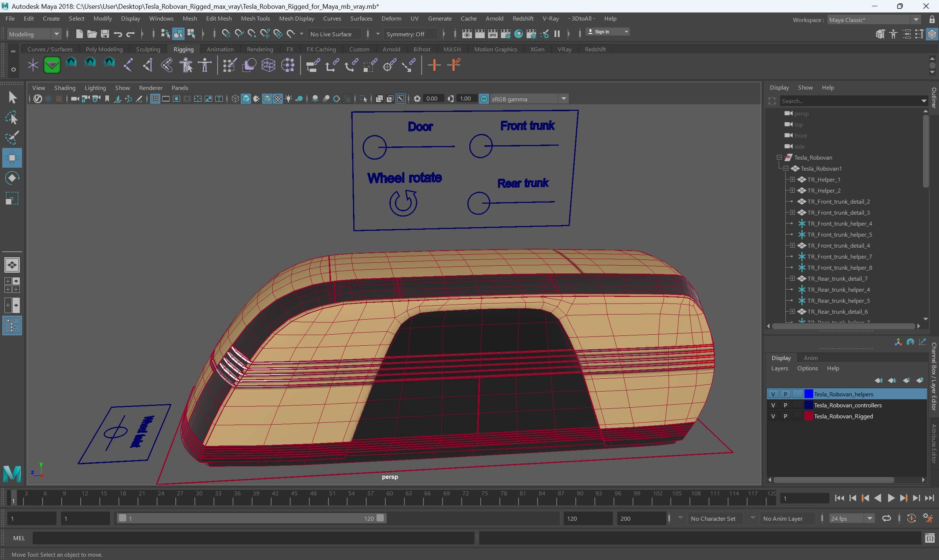Screen dimensions: 939x560
Task: Save the current scene icon
Action: (x=105, y=34)
